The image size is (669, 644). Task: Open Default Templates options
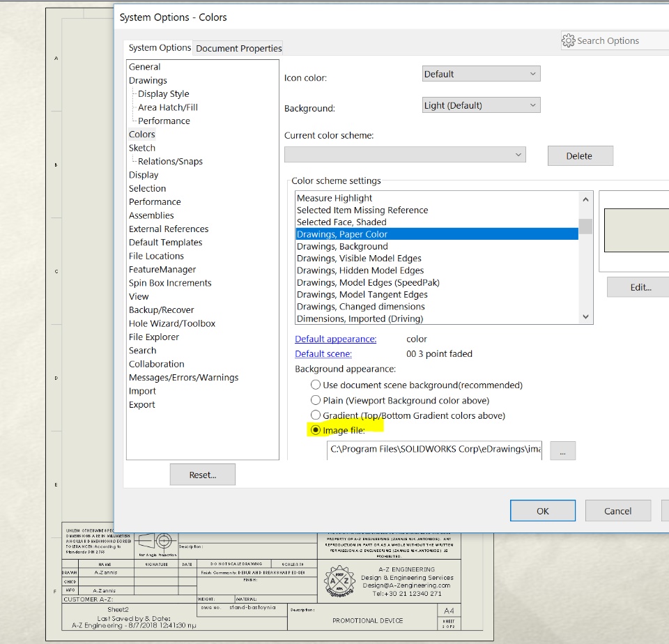165,243
